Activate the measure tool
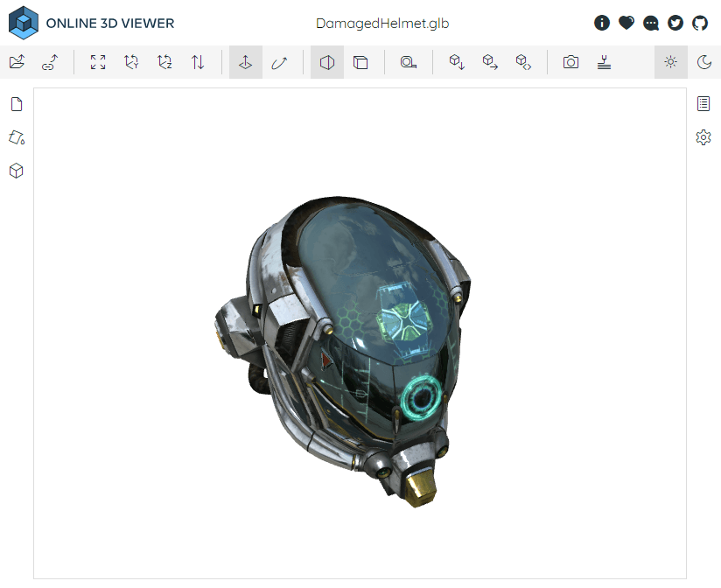Screen dimensions: 721x588 point(409,62)
